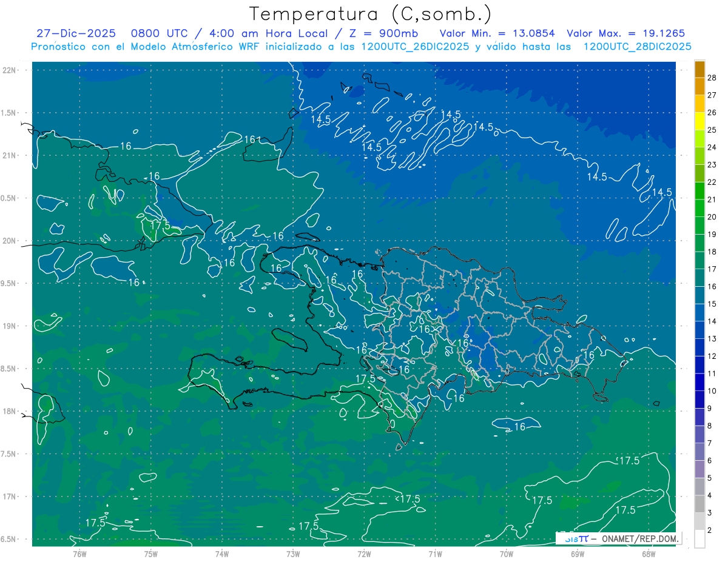Click the '17N' latitude axis label

pos(10,497)
